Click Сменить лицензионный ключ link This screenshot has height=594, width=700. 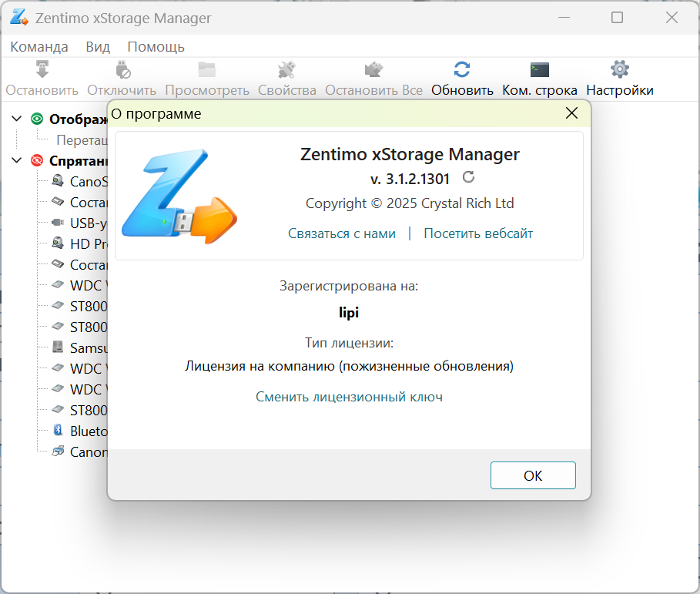pos(349,397)
